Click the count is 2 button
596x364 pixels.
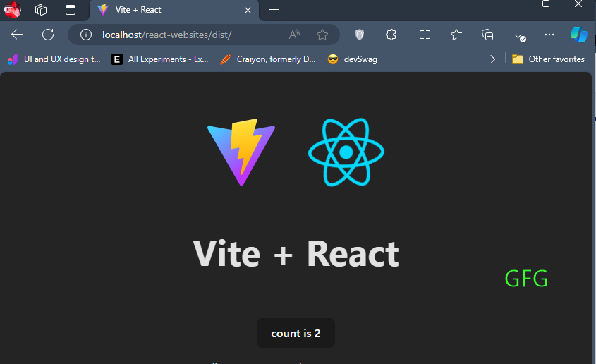point(296,333)
